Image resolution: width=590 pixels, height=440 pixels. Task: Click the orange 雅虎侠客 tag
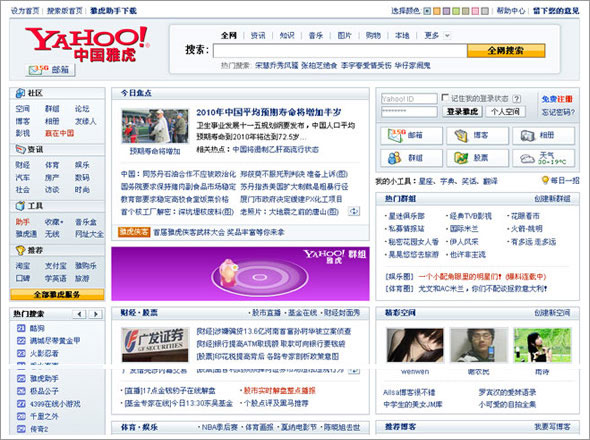pos(134,232)
